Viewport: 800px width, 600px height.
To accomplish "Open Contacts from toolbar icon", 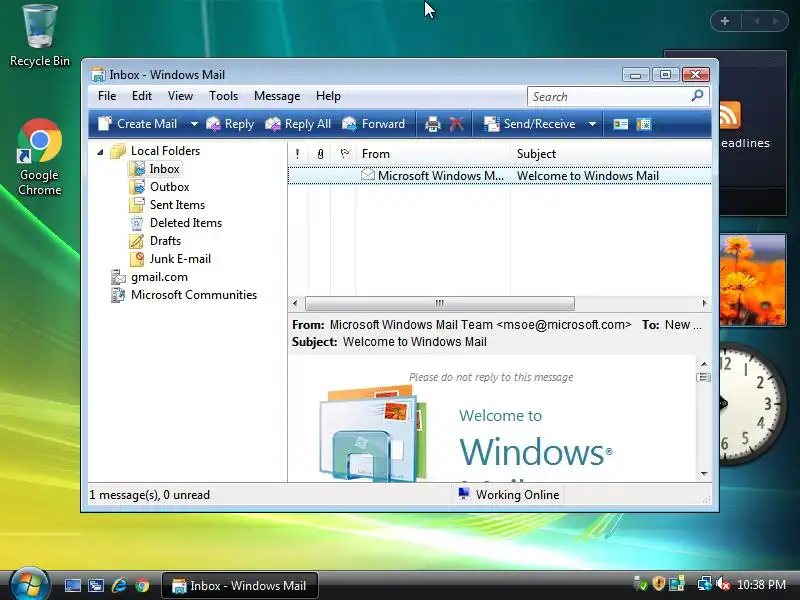I will 620,124.
